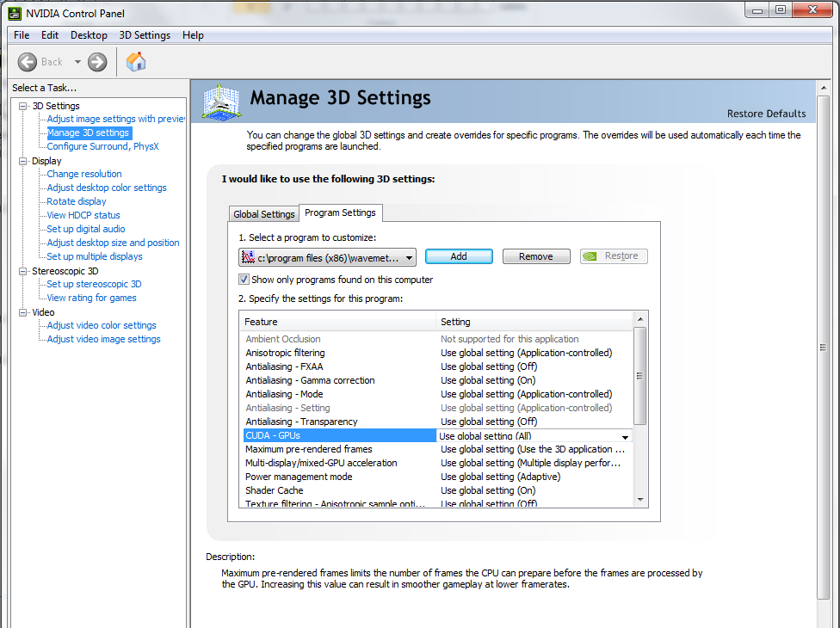The width and height of the screenshot is (840, 628).
Task: Open the Edit menu
Action: click(50, 35)
